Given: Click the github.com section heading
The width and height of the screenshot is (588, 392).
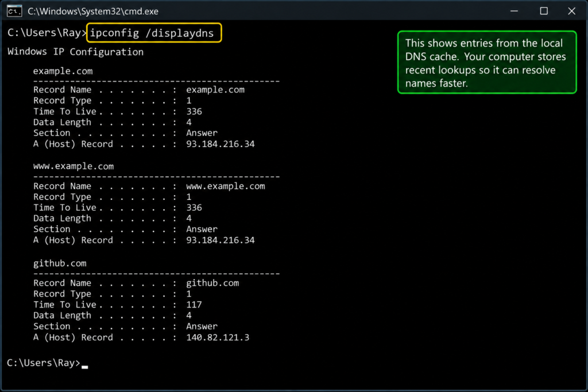Looking at the screenshot, I should (60, 263).
